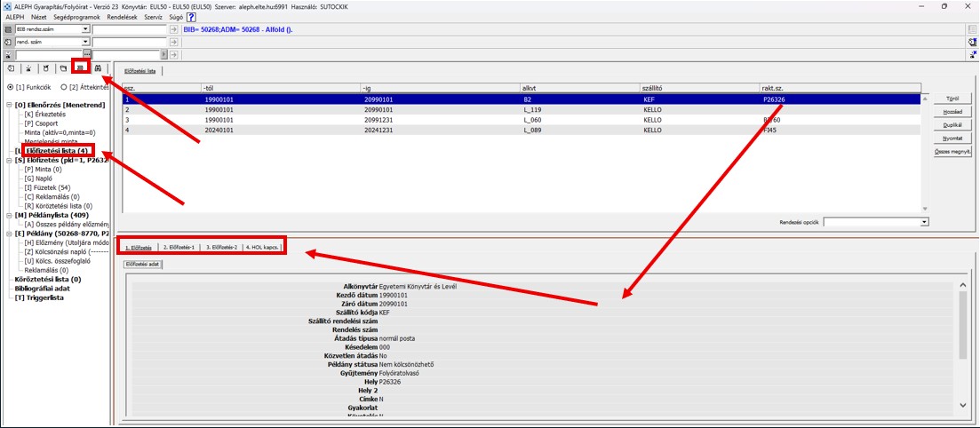Click the Töröl button

coord(952,99)
